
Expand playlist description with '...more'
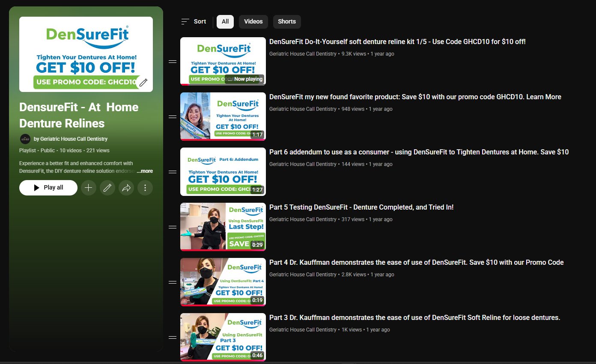(x=145, y=171)
